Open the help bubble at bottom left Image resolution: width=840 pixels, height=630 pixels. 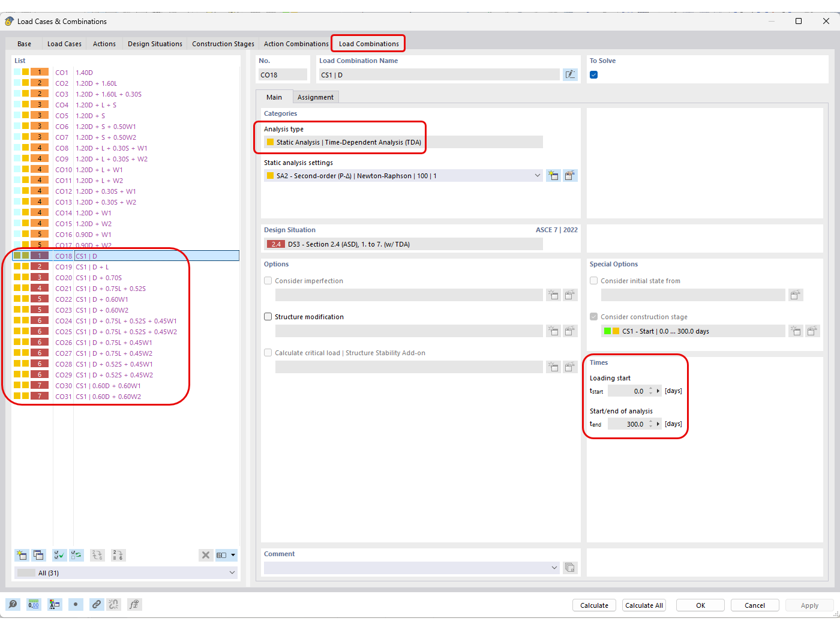(x=13, y=604)
